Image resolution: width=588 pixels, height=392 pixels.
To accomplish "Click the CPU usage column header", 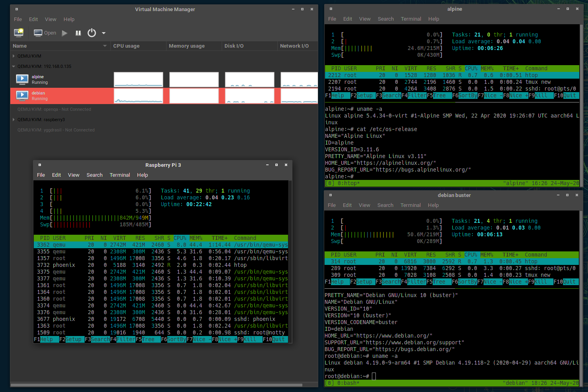I will pos(138,46).
